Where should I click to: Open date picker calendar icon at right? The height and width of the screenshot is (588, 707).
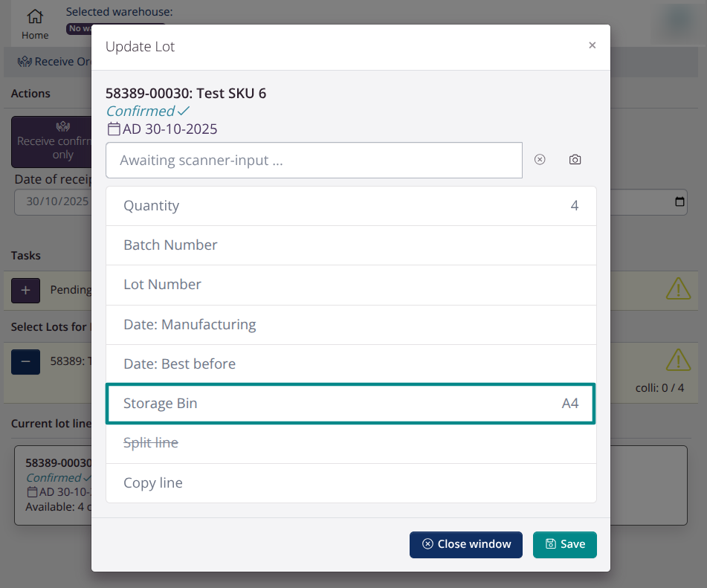[x=679, y=201]
